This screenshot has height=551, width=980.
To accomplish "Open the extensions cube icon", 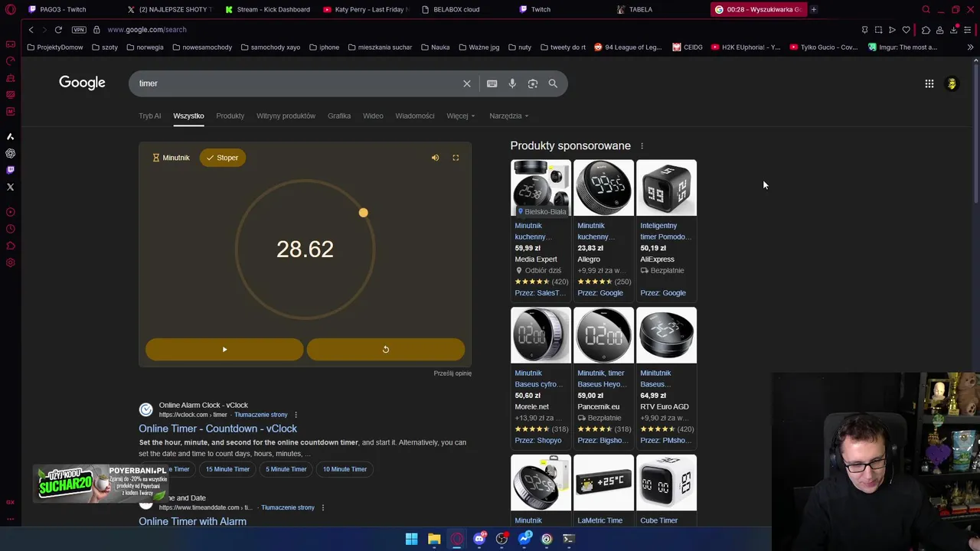I will pyautogui.click(x=926, y=30).
